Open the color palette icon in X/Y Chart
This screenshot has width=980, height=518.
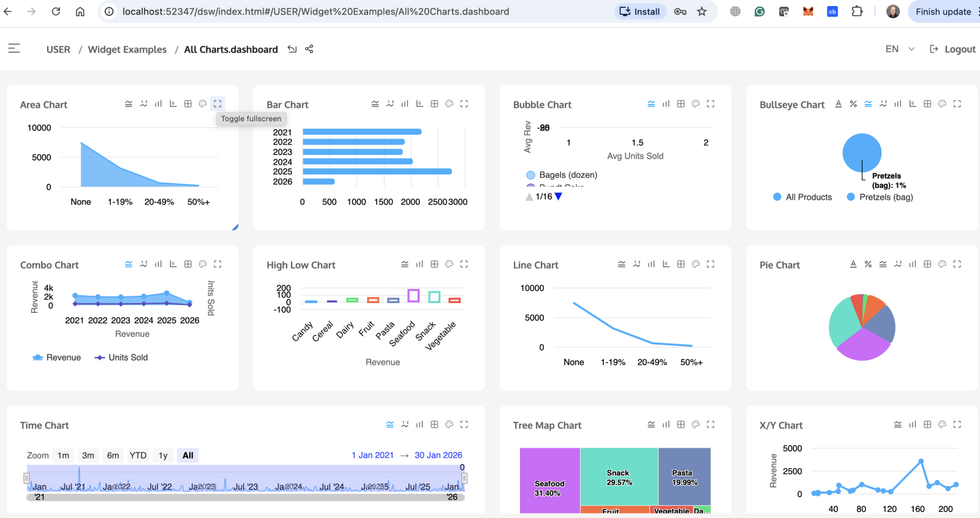tap(942, 424)
